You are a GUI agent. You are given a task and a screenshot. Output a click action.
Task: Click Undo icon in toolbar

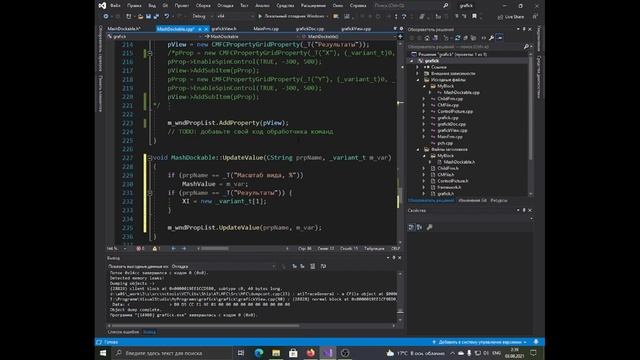tap(167, 16)
